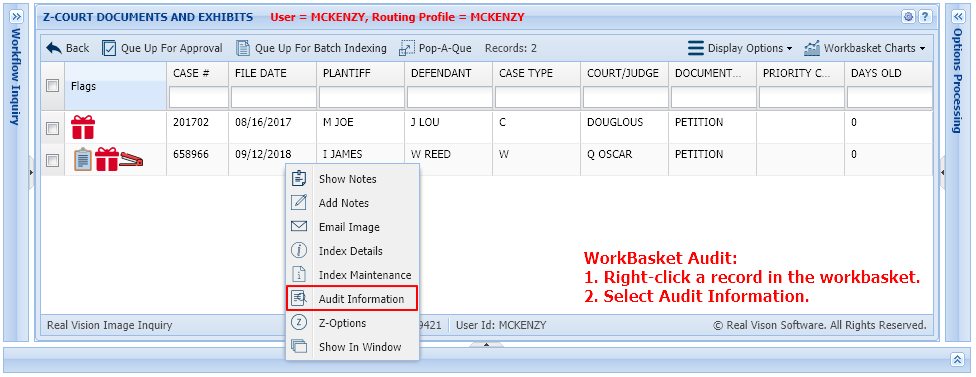The width and height of the screenshot is (976, 377).
Task: Check the checkbox for case 658966
Action: (x=53, y=161)
